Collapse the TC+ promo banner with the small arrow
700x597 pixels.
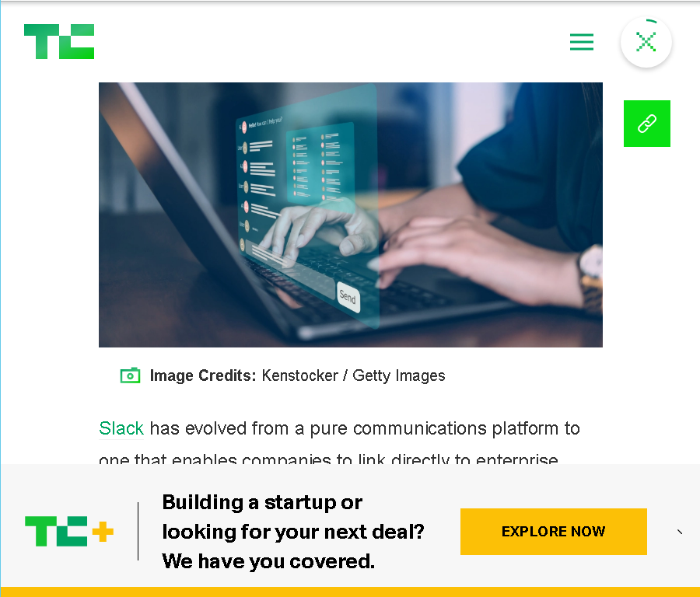680,532
